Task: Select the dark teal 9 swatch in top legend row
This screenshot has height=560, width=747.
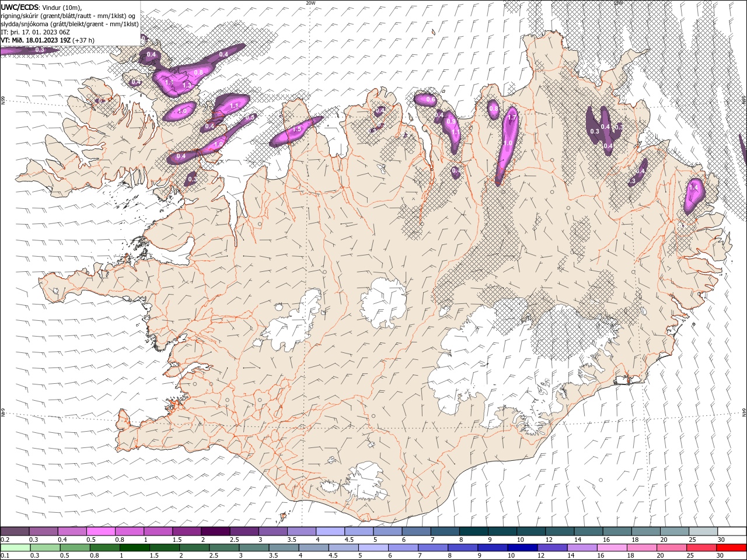Action: [502, 531]
